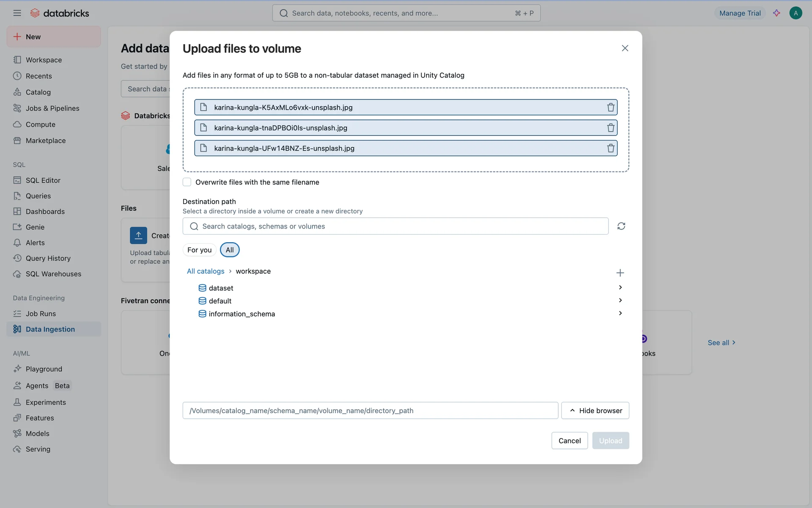Viewport: 812px width, 508px height.
Task: Enable Overwrite files with same filename
Action: click(x=187, y=182)
